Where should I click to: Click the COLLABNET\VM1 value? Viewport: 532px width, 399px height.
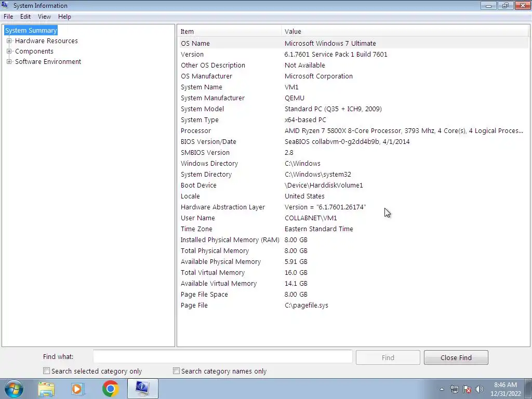coord(311,218)
